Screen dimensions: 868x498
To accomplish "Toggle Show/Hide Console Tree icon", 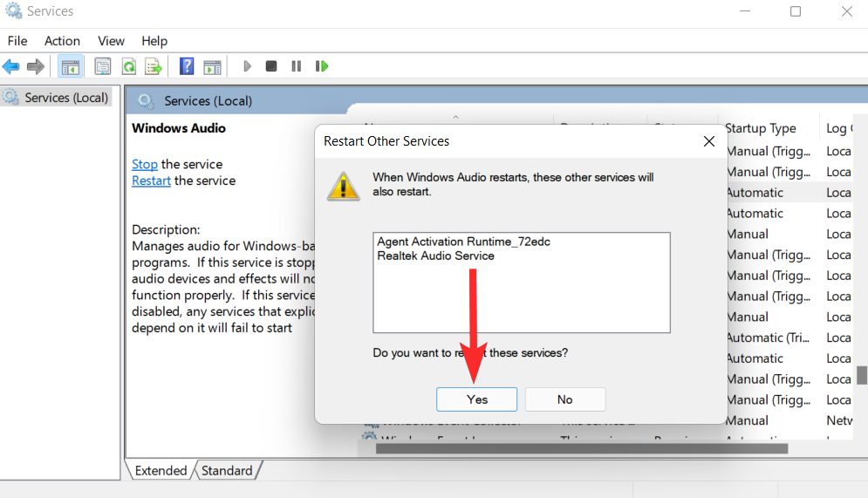I will pyautogui.click(x=71, y=67).
